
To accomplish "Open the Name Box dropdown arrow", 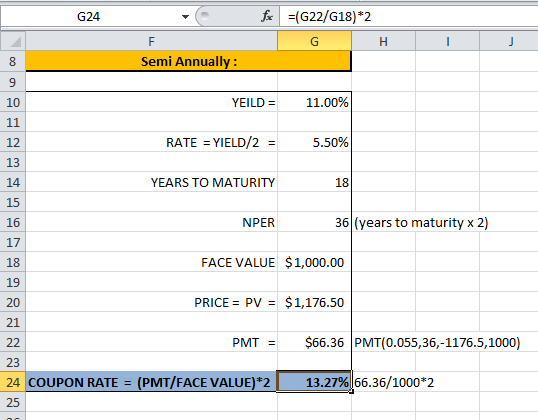I will coord(185,16).
